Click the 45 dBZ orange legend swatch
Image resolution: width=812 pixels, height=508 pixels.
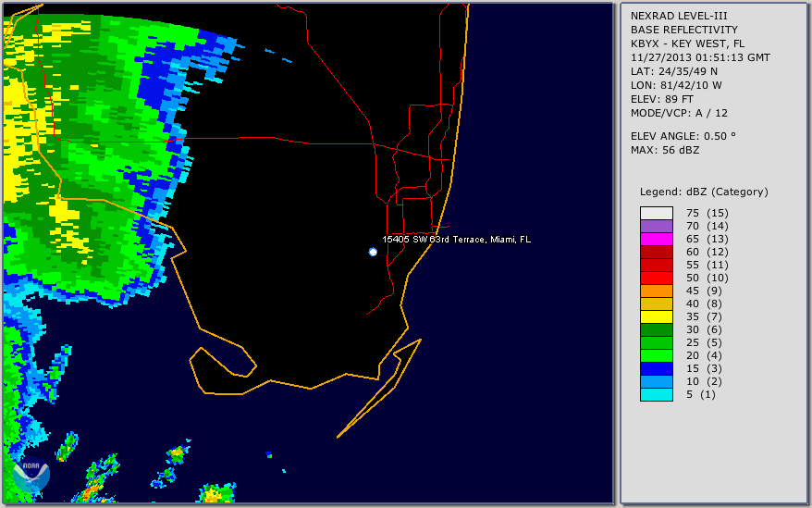656,291
